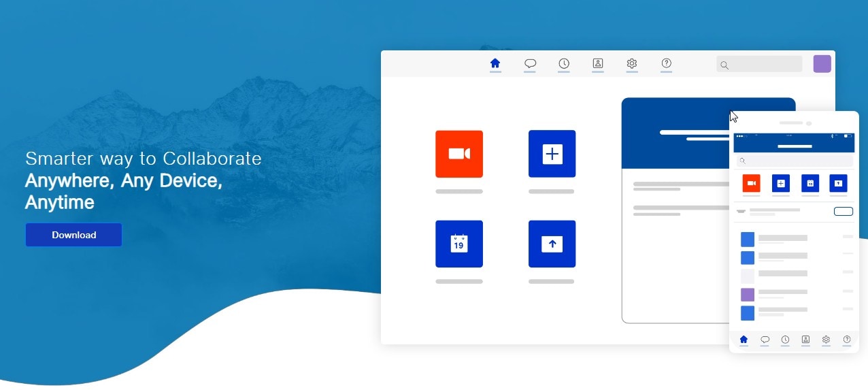The width and height of the screenshot is (868, 390).
Task: Click the Download button
Action: tap(73, 235)
